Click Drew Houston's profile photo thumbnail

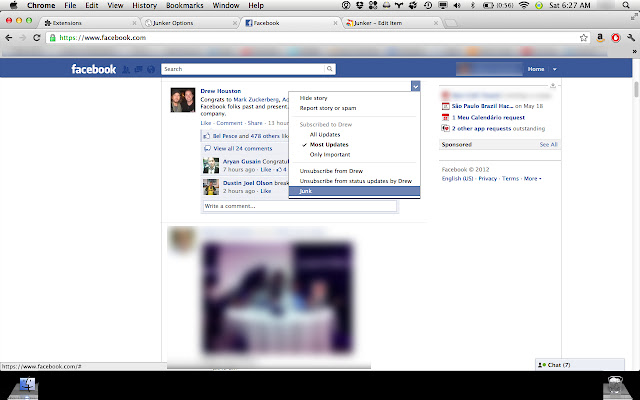183,100
